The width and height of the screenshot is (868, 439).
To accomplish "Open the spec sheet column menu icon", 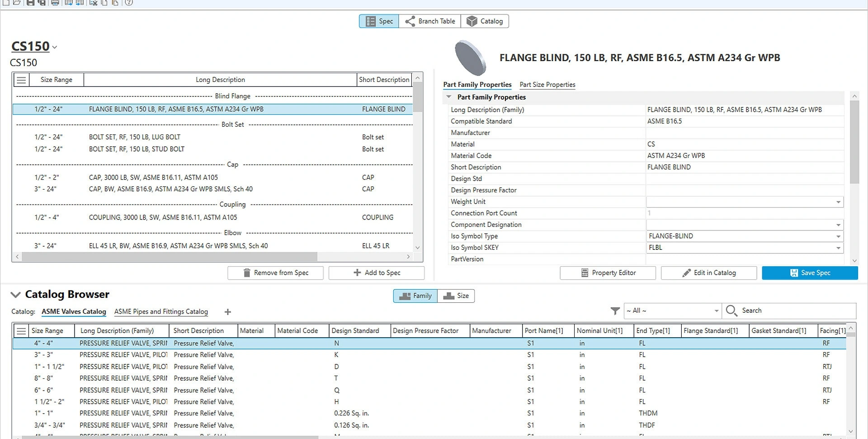I will (x=21, y=80).
